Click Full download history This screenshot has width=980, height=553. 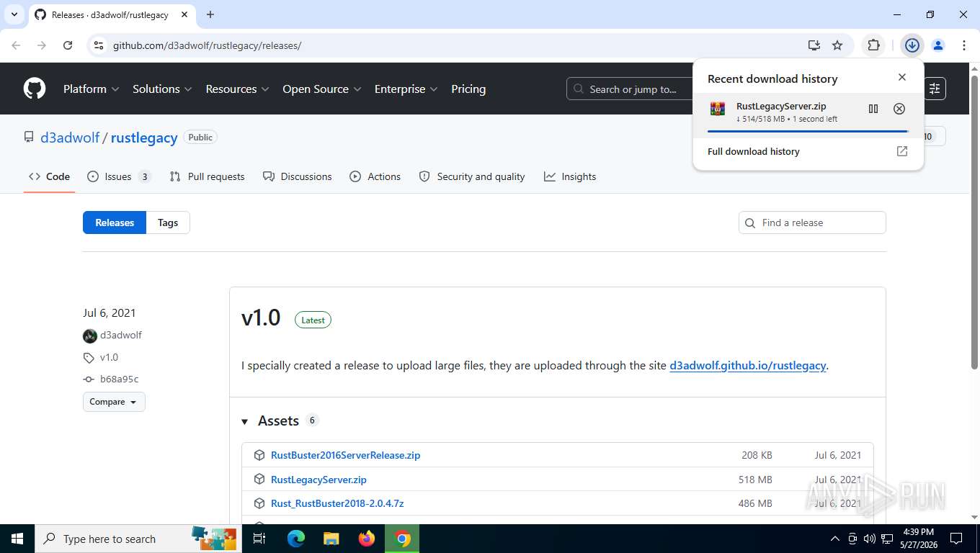(754, 151)
